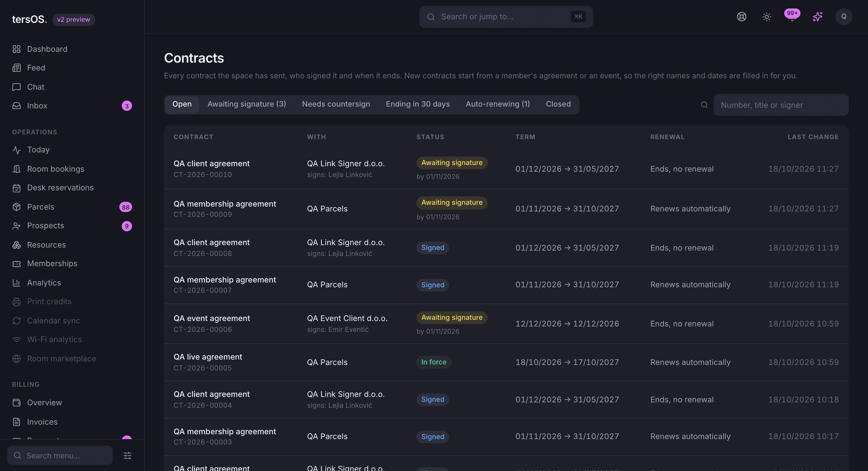Click the v2 preview badge

click(74, 20)
